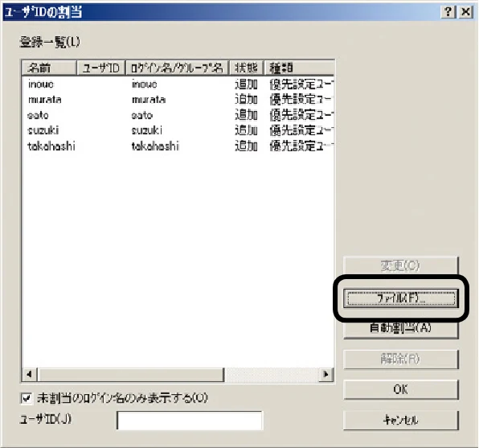479x448 pixels.
Task: Select the suzuki row by name
Action: (43, 130)
